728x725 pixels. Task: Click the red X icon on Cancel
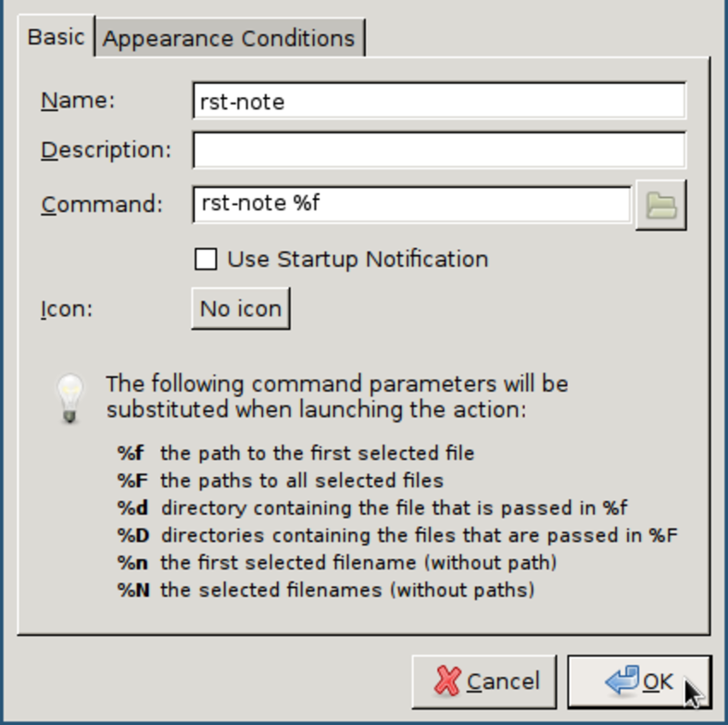(448, 682)
